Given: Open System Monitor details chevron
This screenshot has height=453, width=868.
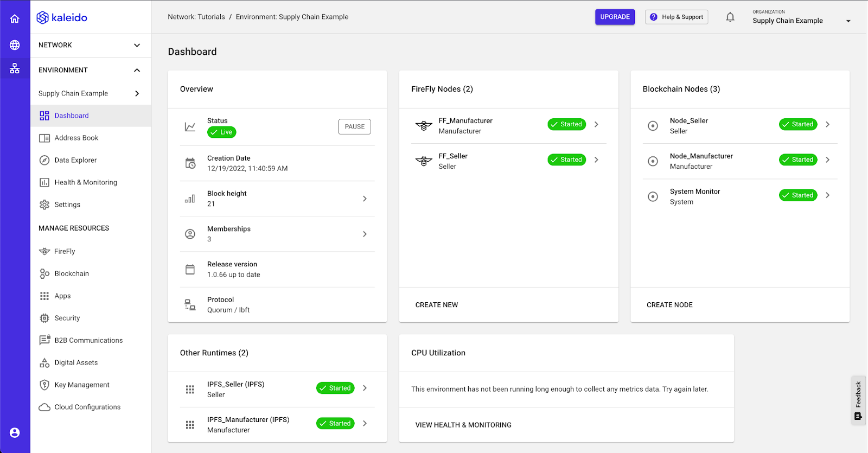Looking at the screenshot, I should 827,195.
